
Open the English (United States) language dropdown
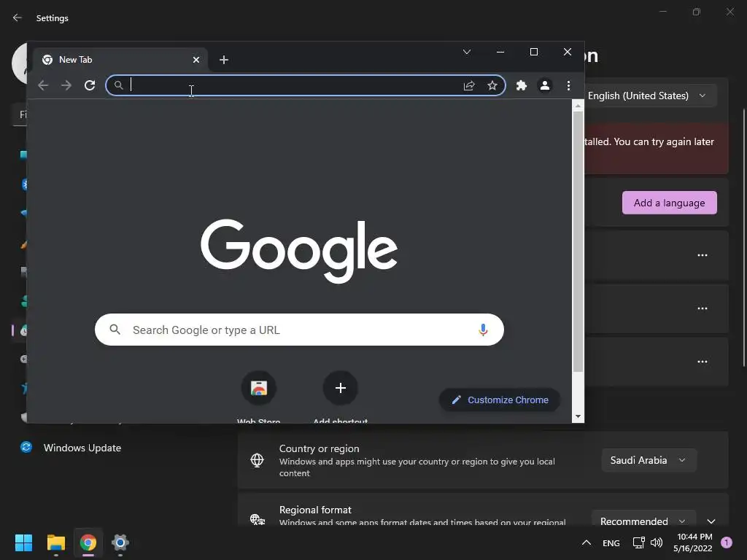click(650, 96)
